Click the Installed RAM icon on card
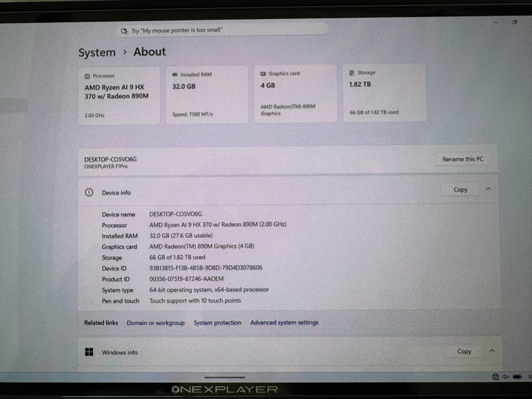532x399 pixels. point(175,74)
